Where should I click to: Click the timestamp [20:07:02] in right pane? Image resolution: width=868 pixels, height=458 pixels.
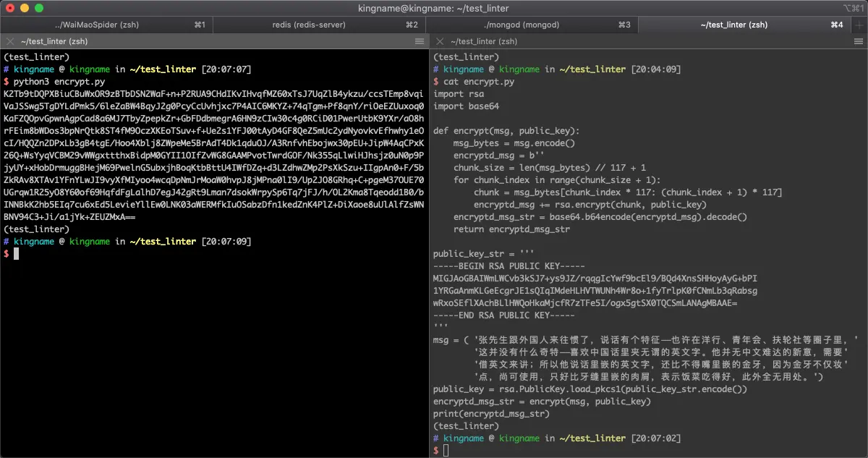click(656, 438)
